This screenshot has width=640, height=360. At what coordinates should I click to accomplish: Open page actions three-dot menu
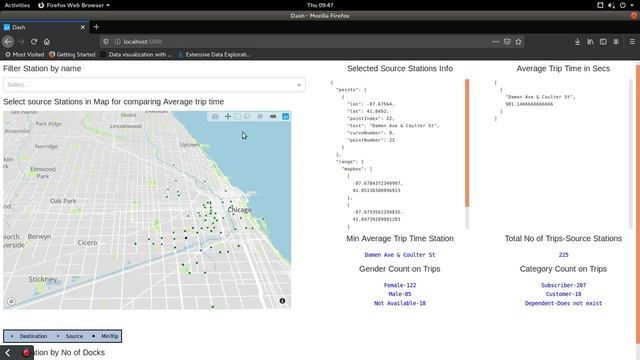496,42
